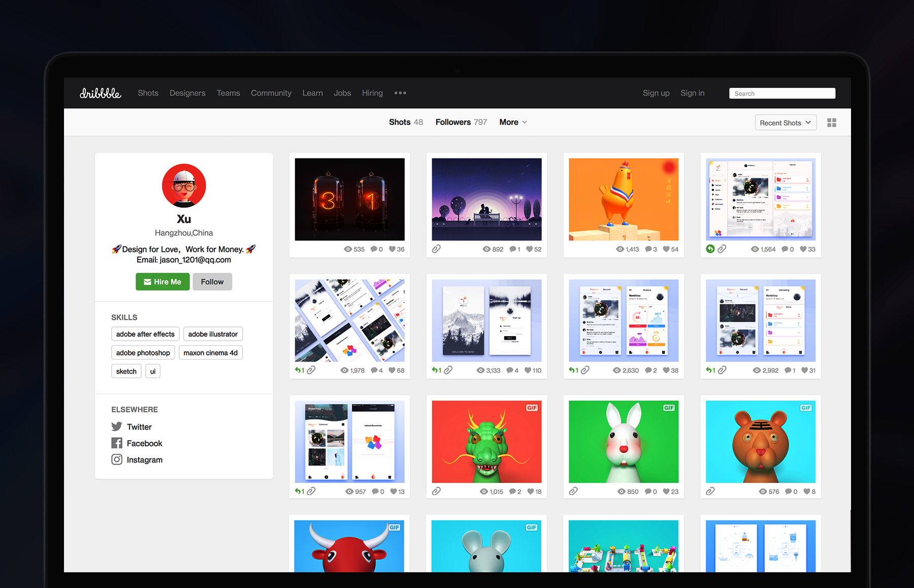Click comment icon on the 1,413-views rooster shot
The image size is (914, 588).
pyautogui.click(x=648, y=249)
